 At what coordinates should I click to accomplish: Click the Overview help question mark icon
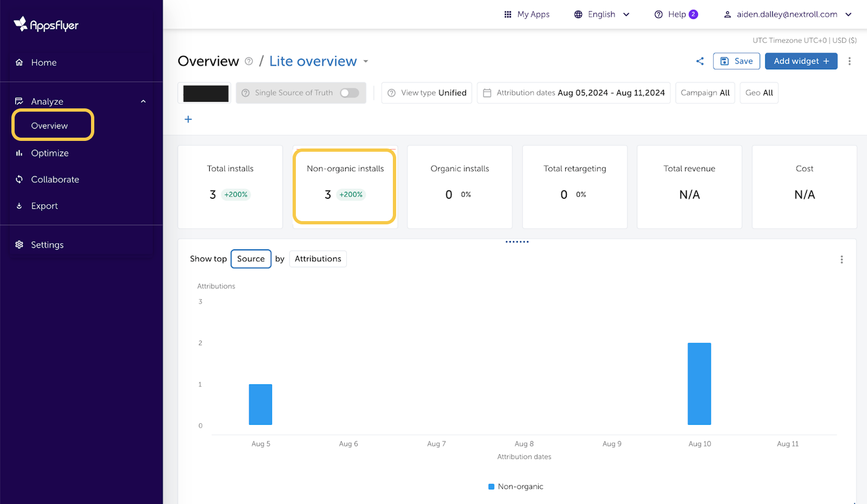249,61
